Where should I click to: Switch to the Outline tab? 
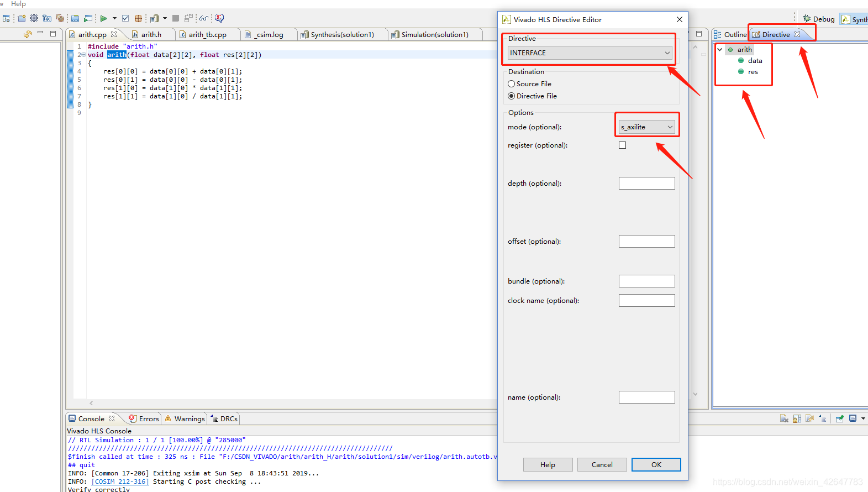pyautogui.click(x=730, y=34)
